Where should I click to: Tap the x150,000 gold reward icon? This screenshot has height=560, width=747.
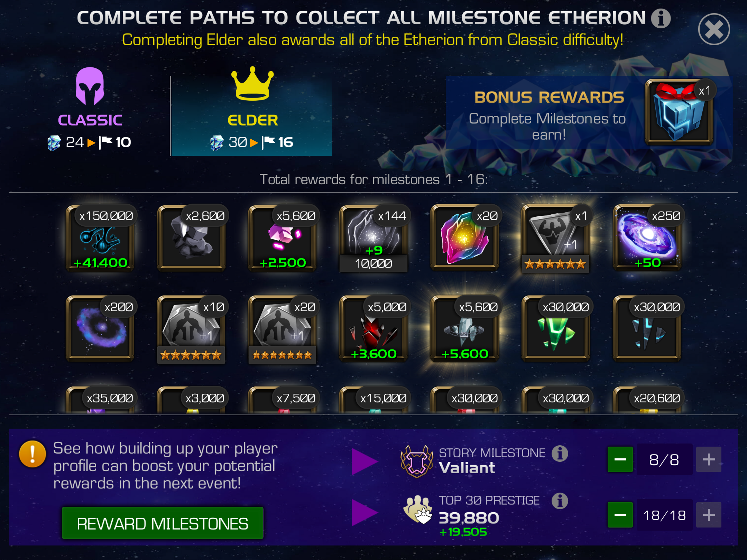[x=100, y=239]
